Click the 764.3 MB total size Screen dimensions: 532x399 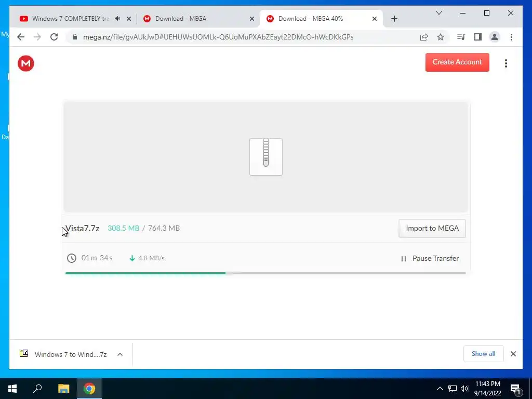pos(164,229)
